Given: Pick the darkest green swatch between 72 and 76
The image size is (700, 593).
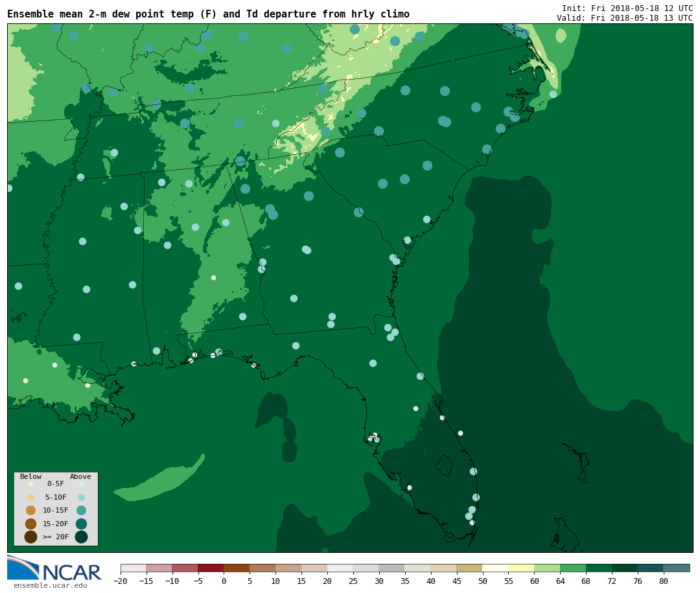Looking at the screenshot, I should click(x=625, y=568).
